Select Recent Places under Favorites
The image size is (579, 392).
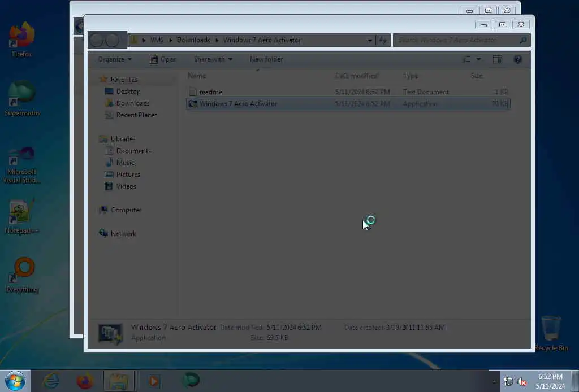click(137, 115)
